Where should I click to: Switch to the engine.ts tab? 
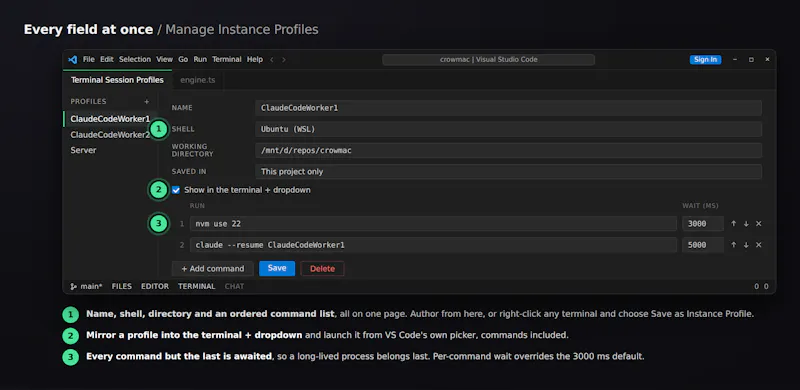tap(197, 80)
